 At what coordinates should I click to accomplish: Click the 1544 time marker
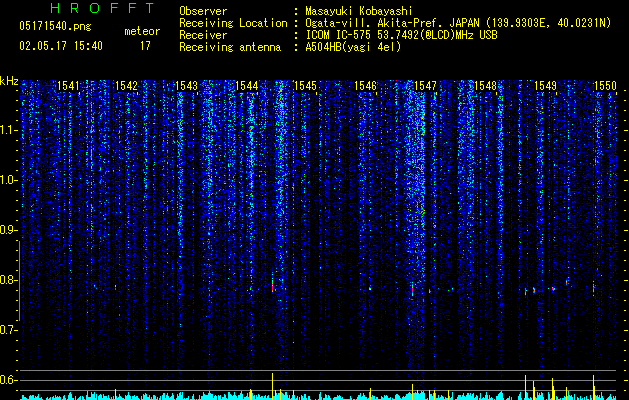point(246,86)
